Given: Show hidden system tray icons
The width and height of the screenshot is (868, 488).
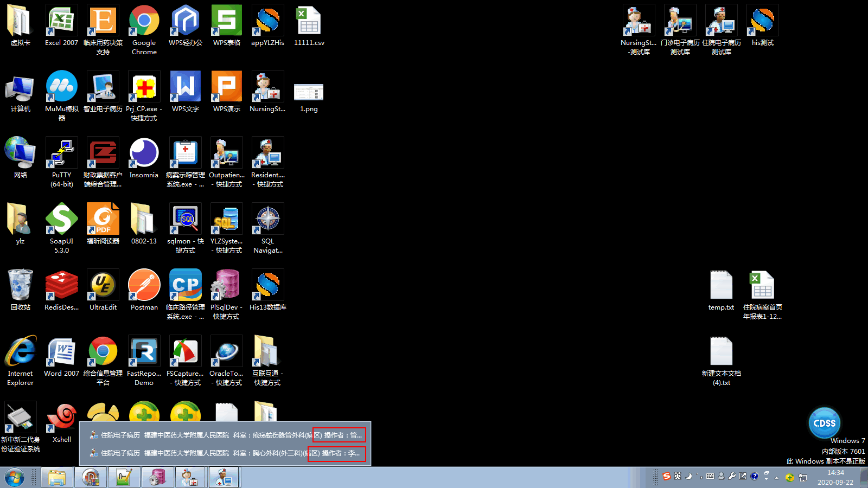Looking at the screenshot, I should point(777,478).
